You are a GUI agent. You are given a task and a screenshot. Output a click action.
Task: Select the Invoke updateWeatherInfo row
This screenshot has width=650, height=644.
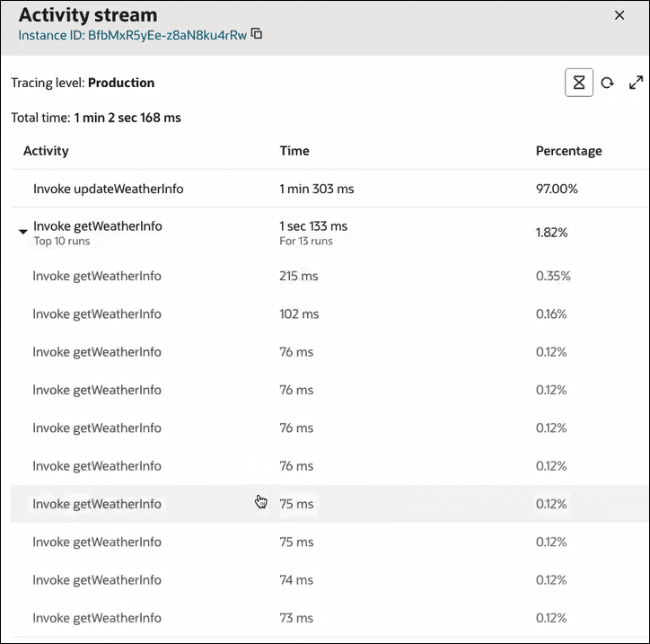tap(329, 189)
